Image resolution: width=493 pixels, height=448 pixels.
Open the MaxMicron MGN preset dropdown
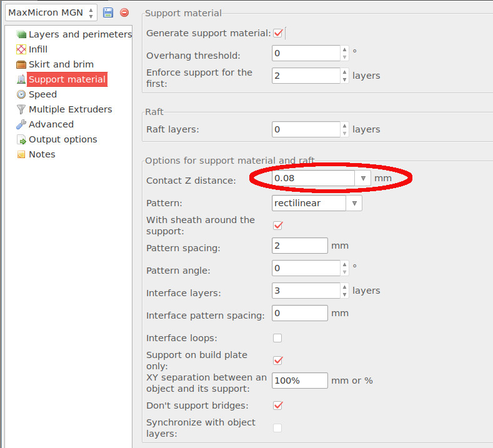point(51,12)
